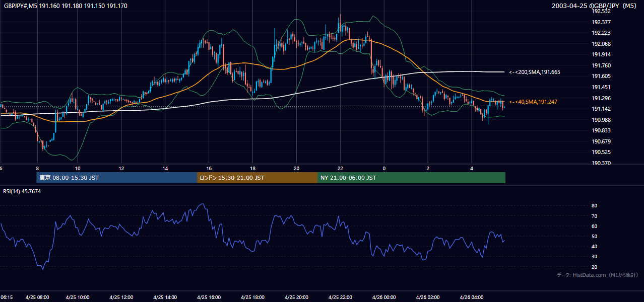Viewport: 644px width, 302px height.
Task: Click price axis value 191.605
Action: 601,76
